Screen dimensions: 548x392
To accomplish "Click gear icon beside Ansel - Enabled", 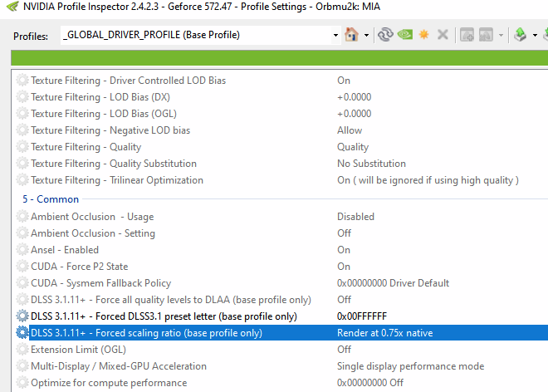I will pos(22,250).
